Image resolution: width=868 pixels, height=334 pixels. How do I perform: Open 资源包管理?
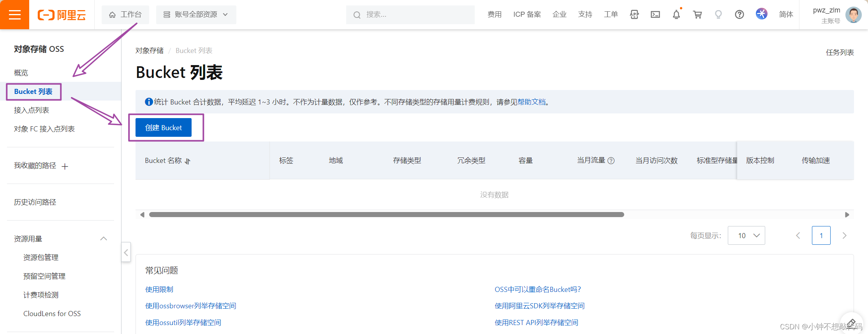(x=41, y=258)
